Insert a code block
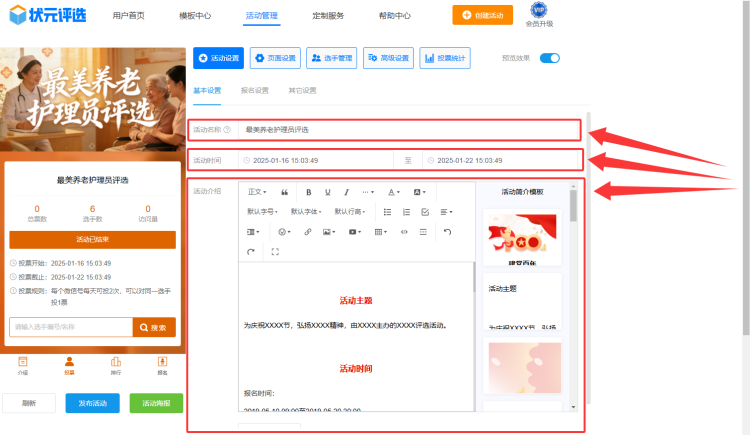750x435 pixels. coord(404,232)
